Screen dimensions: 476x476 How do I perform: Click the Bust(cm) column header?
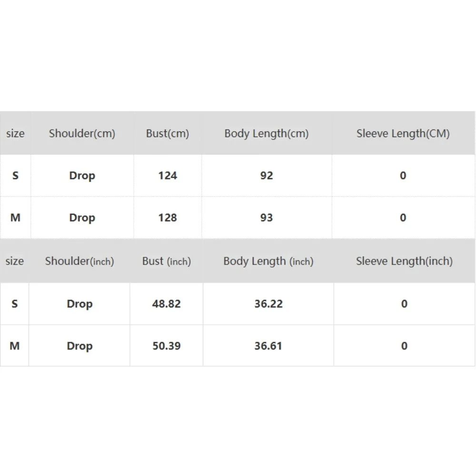click(168, 134)
